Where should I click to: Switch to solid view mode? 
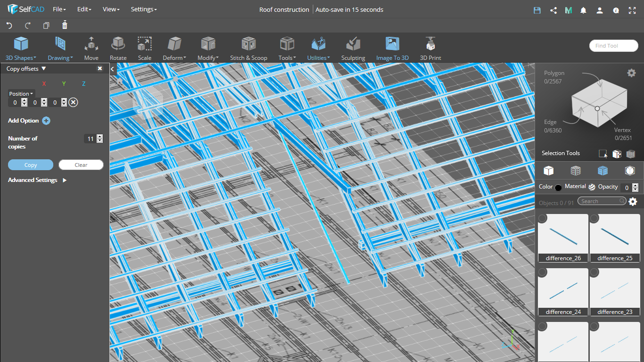pyautogui.click(x=548, y=171)
